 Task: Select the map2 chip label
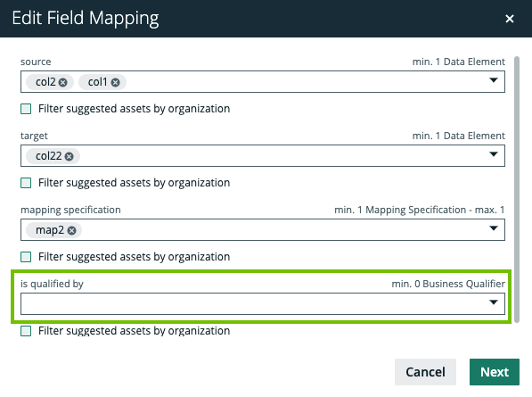50,230
